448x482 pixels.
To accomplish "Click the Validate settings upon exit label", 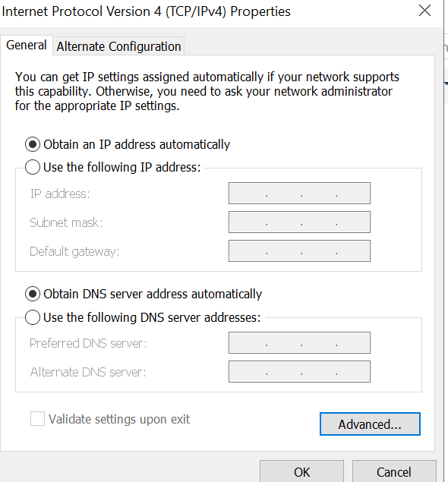I will pos(119,419).
